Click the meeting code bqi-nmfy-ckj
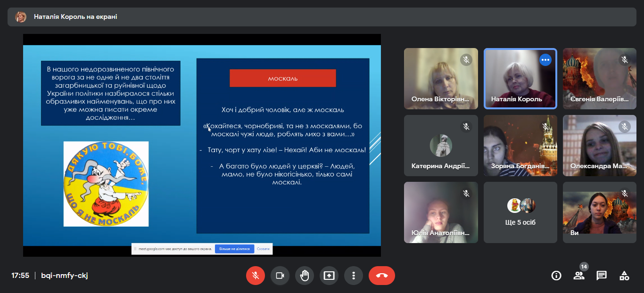This screenshot has width=644, height=293. [65, 276]
